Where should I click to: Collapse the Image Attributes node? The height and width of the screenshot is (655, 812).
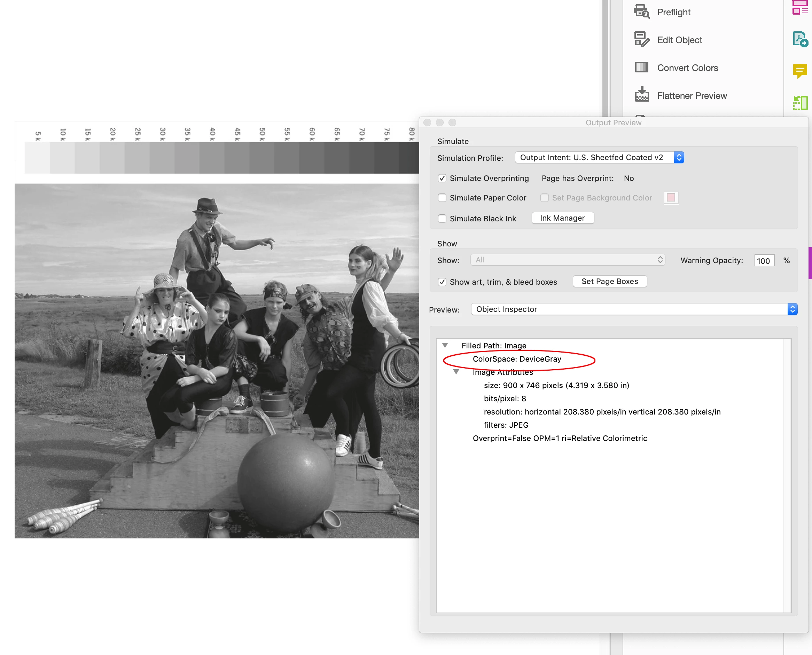(456, 372)
